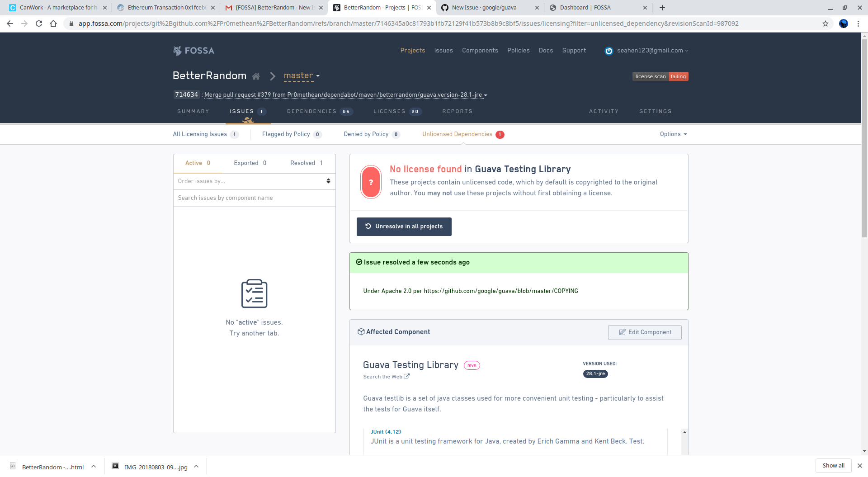Open the Order issues by selector
This screenshot has height=477, width=868.
[x=254, y=181]
